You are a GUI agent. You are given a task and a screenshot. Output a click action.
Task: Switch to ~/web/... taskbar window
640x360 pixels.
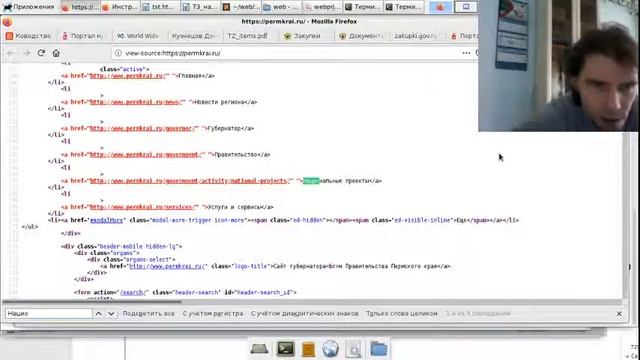click(x=242, y=7)
